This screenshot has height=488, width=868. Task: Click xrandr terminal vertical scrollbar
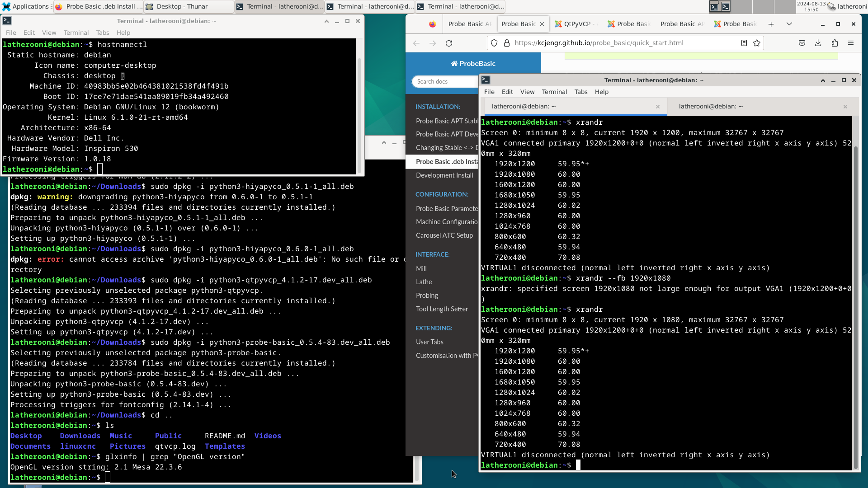855,307
